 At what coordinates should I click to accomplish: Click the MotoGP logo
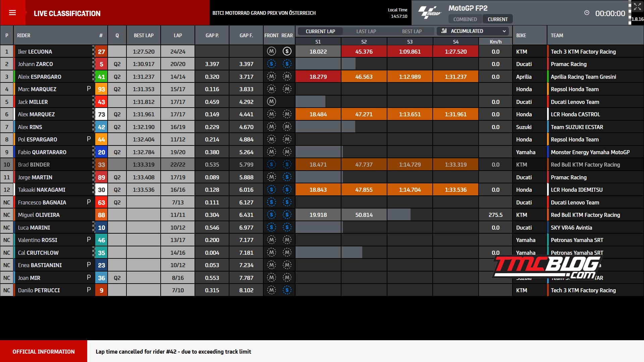pos(430,13)
